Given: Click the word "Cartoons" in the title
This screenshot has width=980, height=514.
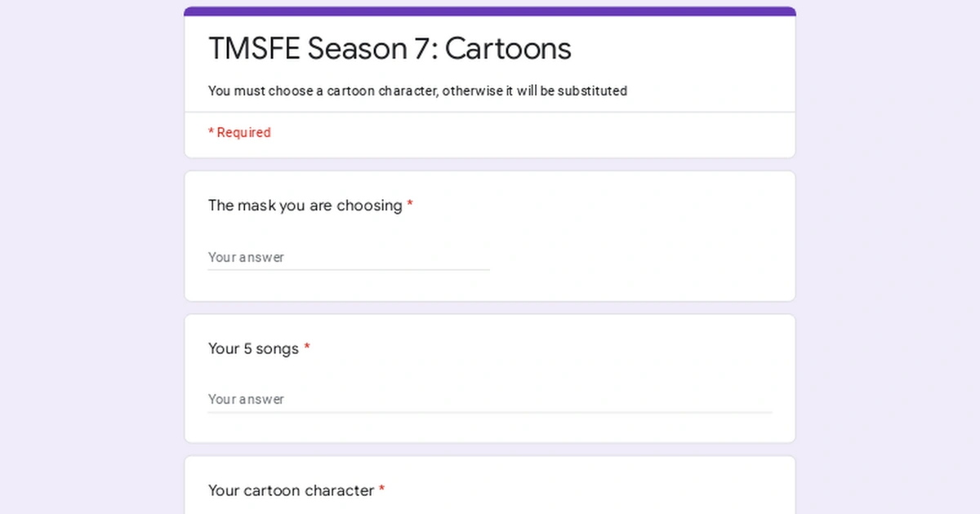Looking at the screenshot, I should click(x=508, y=49).
